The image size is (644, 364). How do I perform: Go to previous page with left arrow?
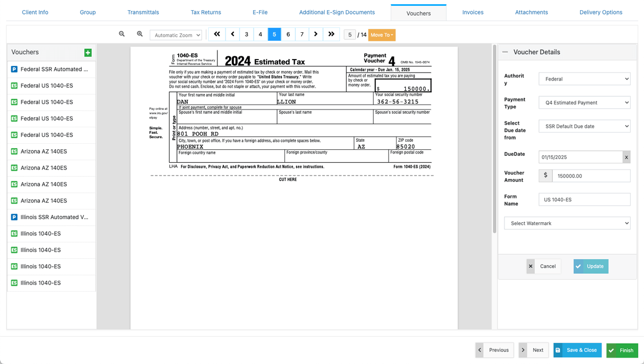click(x=232, y=34)
